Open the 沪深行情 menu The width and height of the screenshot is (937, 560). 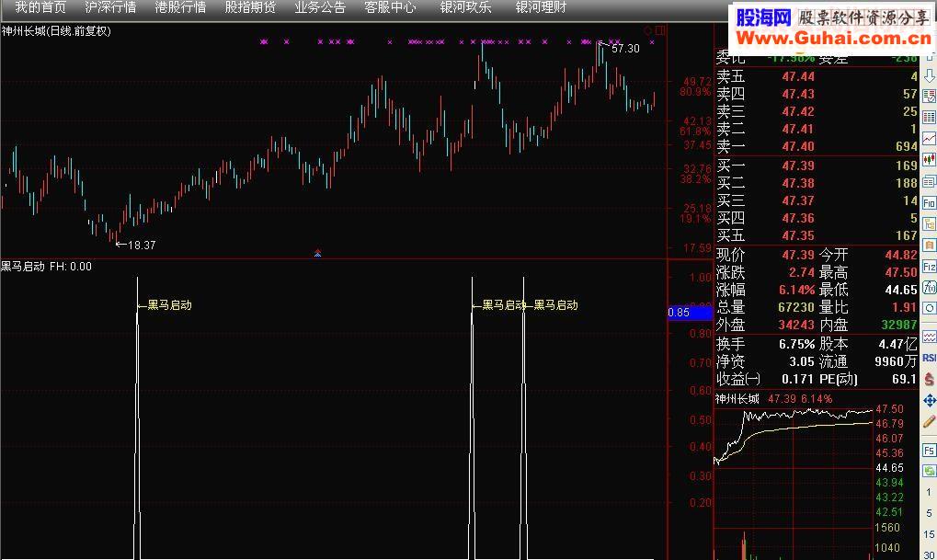[x=110, y=7]
